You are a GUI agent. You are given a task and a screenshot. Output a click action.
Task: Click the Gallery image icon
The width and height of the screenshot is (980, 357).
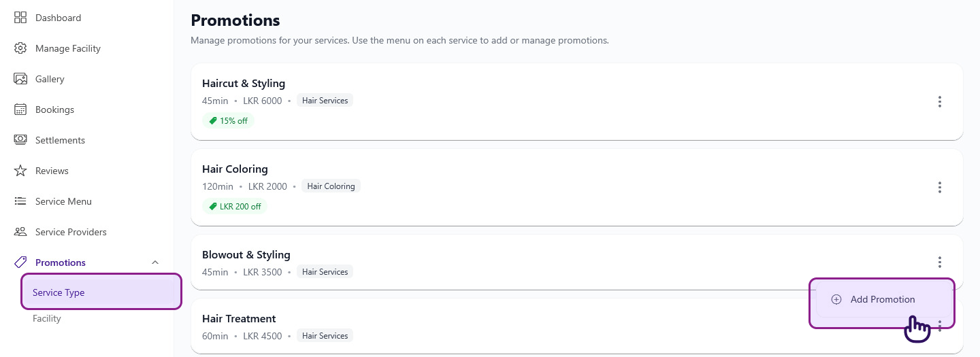click(20, 79)
